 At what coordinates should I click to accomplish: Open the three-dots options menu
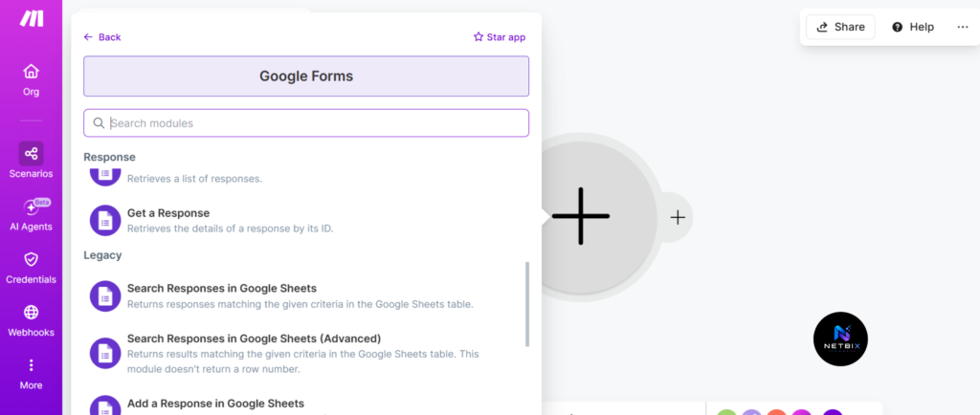click(963, 27)
